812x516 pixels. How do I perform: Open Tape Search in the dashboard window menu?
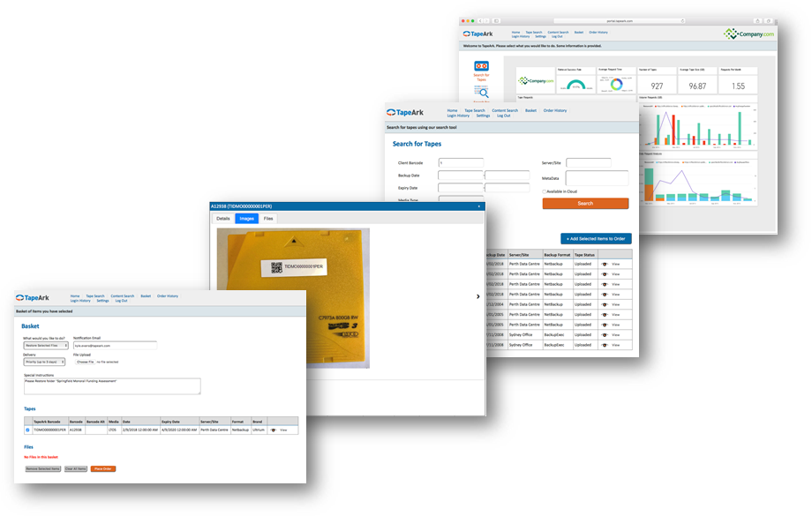(534, 32)
